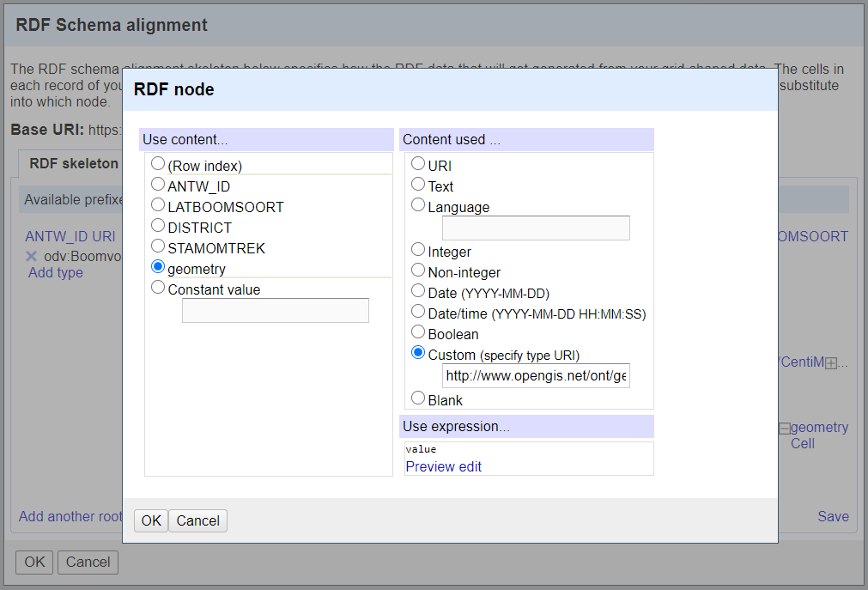Edit the custom type URI field
The height and width of the screenshot is (590, 868).
[536, 376]
